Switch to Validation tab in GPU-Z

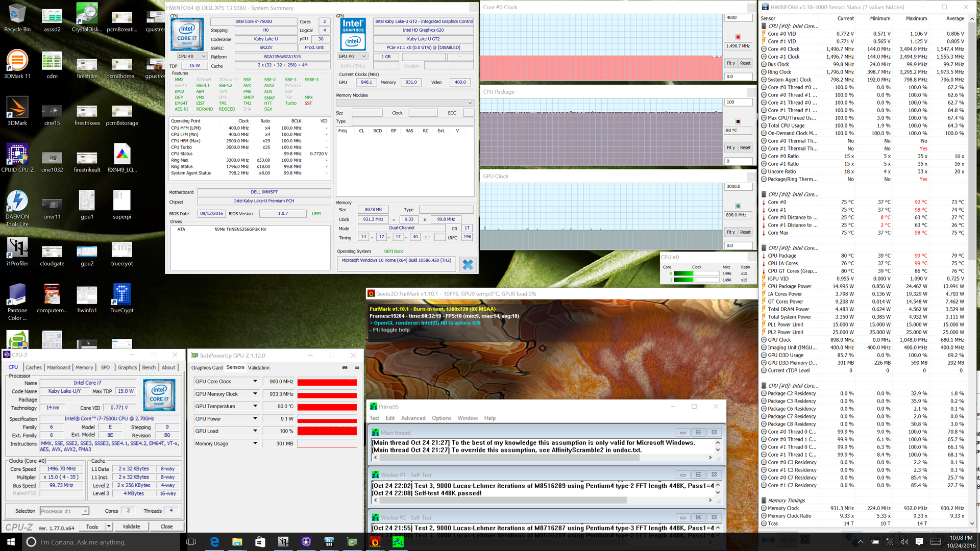259,367
